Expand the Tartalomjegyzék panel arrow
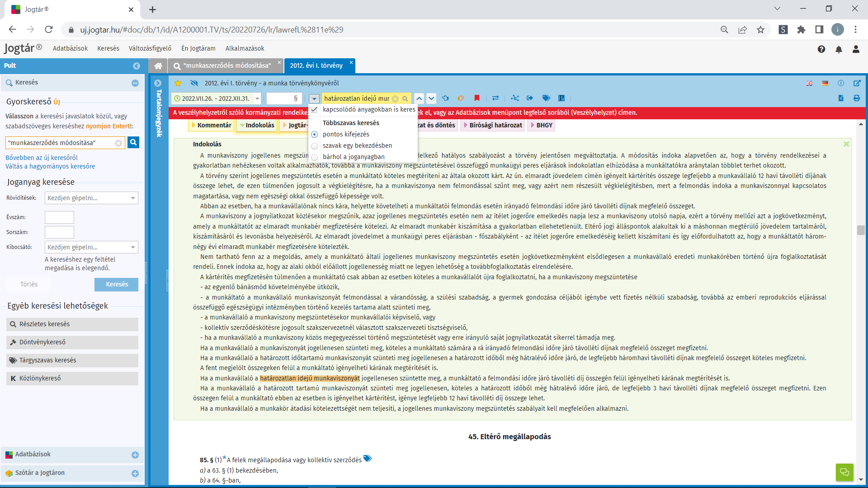 point(158,83)
